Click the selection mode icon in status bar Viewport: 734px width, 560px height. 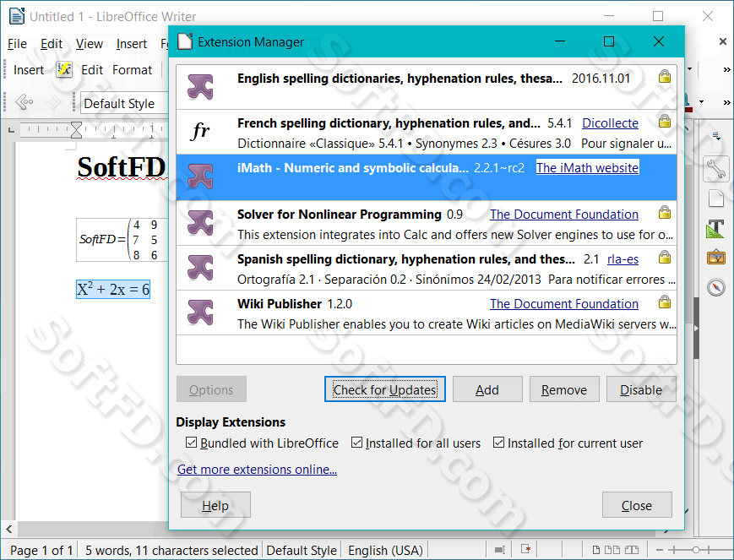point(499,550)
